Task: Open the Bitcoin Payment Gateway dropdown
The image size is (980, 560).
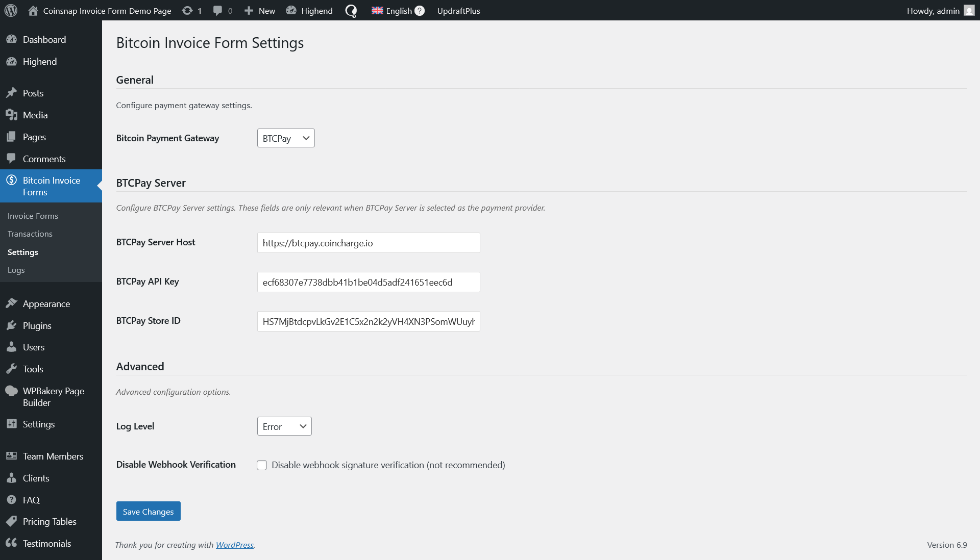Action: coord(286,138)
